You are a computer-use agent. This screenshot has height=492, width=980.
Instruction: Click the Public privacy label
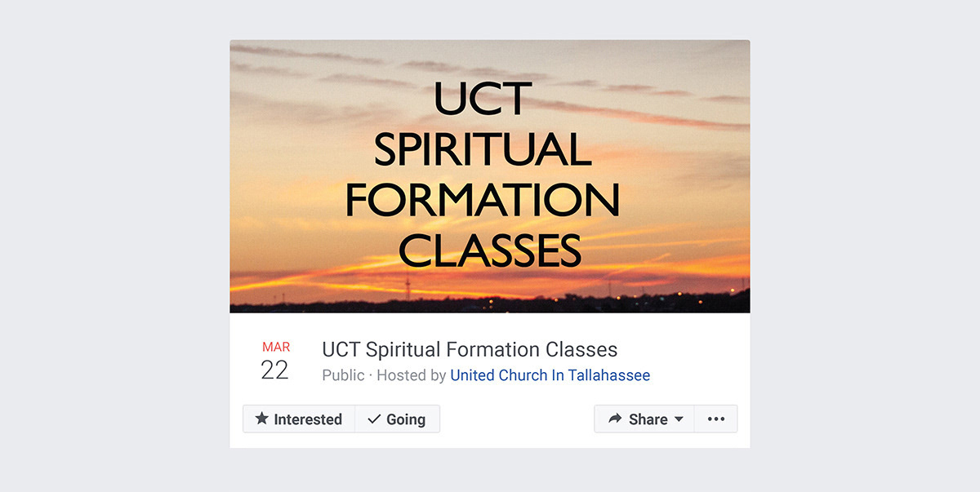[x=344, y=375]
